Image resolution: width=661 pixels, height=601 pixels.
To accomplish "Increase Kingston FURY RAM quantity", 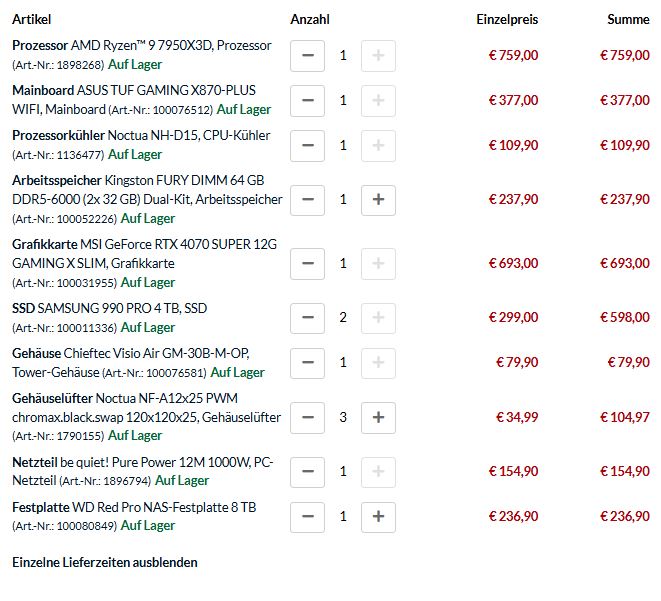I will pos(378,199).
